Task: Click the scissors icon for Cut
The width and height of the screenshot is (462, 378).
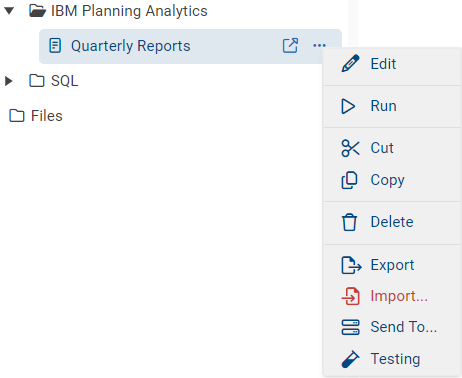Action: (350, 148)
